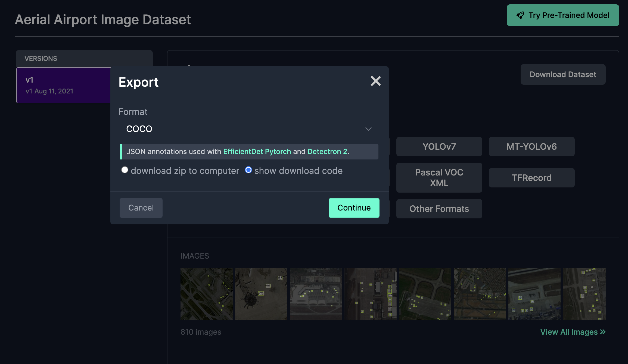Click the Format dropdown chevron arrow

pyautogui.click(x=368, y=129)
